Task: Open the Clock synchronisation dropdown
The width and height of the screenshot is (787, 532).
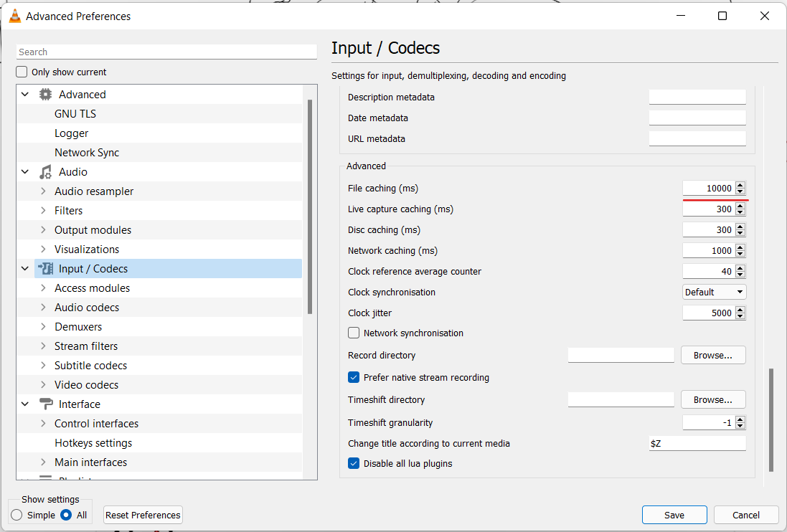Action: tap(714, 293)
